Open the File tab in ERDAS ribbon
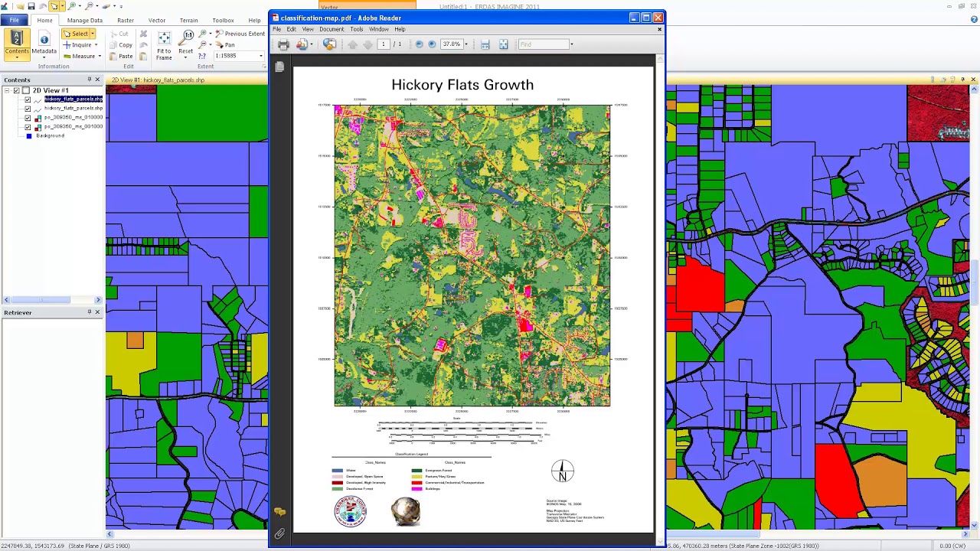This screenshot has width=980, height=551. pos(14,21)
